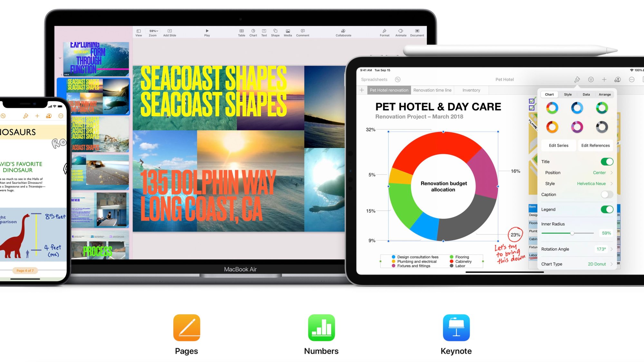Expand the Rotation Angle settings
Viewport: 644px width, 362px height.
612,249
